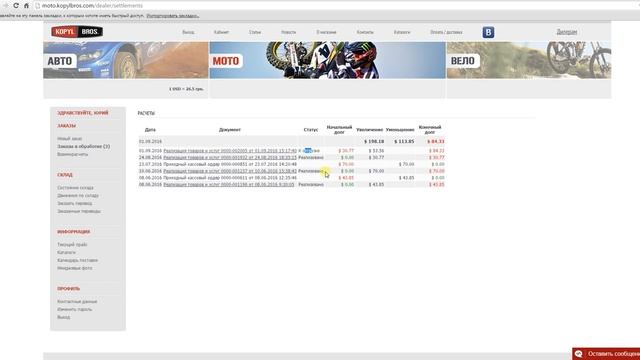Open Кабинет in the top navigation

(x=221, y=32)
